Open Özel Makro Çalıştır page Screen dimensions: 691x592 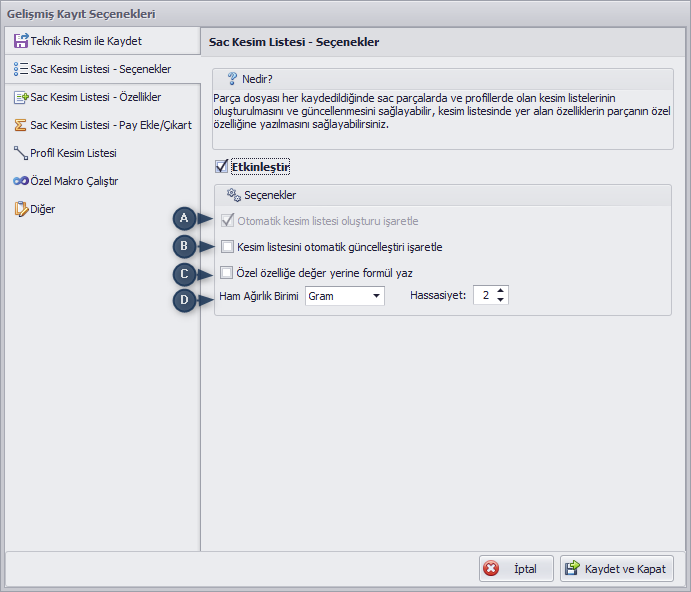[x=103, y=181]
